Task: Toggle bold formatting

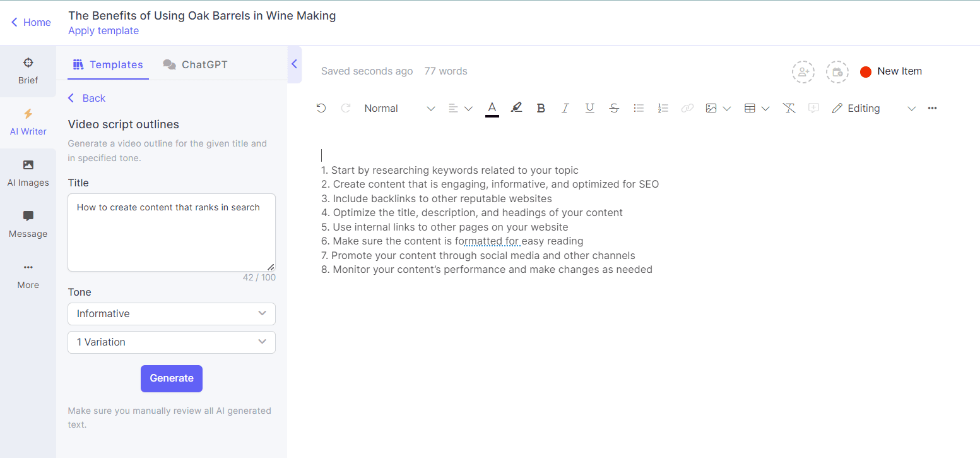Action: pyautogui.click(x=541, y=108)
